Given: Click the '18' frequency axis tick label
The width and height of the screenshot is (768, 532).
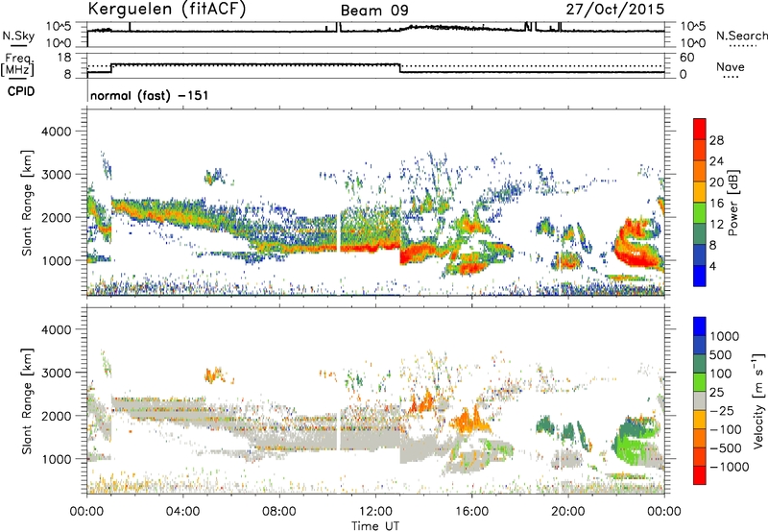Looking at the screenshot, I should click(64, 58).
